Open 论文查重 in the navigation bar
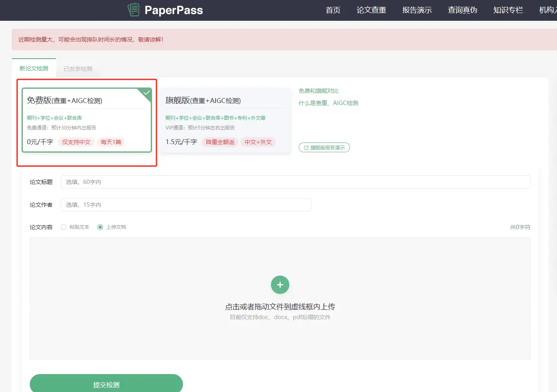 (371, 10)
